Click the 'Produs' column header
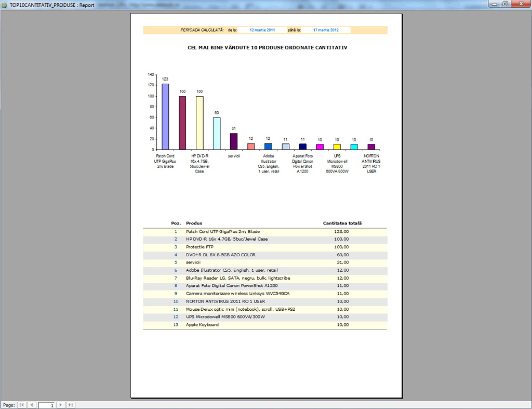The width and height of the screenshot is (532, 409). pyautogui.click(x=194, y=223)
